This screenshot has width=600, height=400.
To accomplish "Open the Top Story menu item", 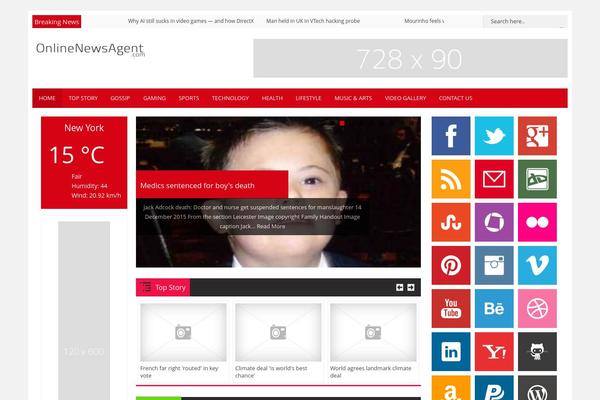I will click(83, 98).
